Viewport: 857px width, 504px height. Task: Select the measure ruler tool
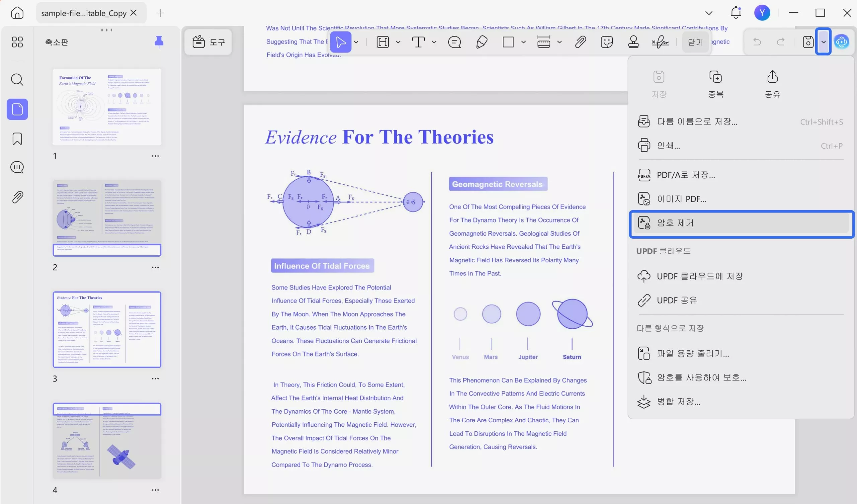[543, 42]
